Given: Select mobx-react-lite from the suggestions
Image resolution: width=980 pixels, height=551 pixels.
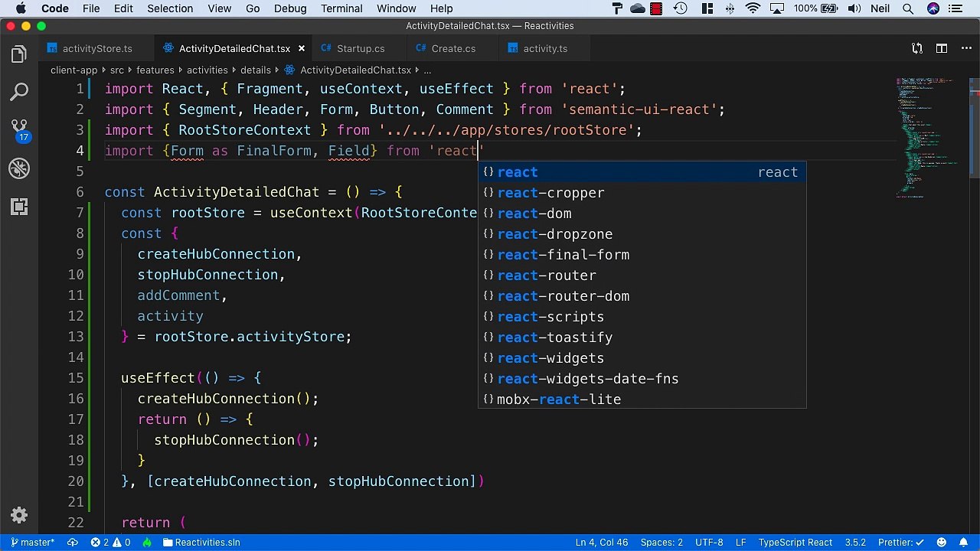Looking at the screenshot, I should coord(642,399).
